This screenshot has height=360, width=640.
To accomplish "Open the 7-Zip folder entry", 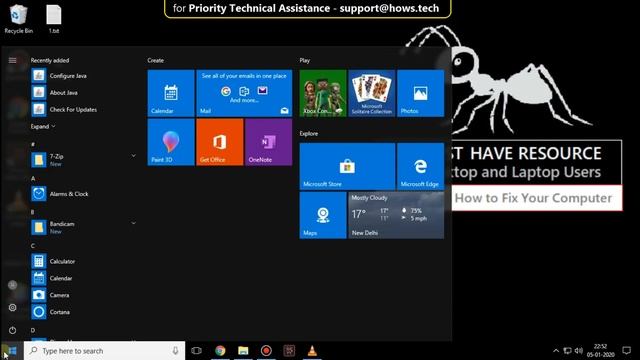I will click(84, 160).
